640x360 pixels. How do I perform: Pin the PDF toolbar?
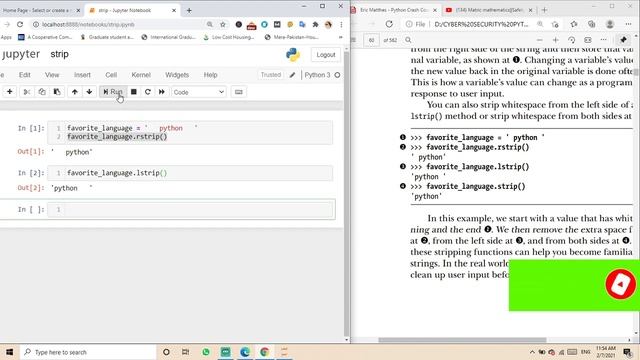(623, 40)
